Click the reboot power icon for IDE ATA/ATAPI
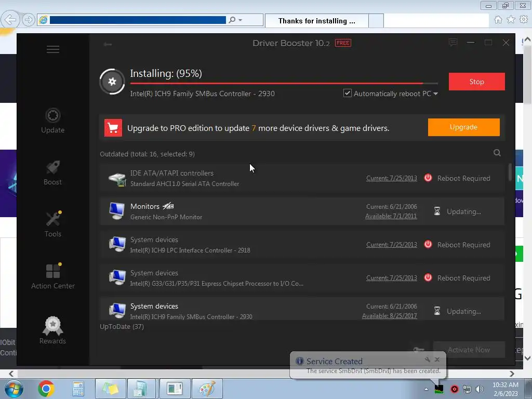The width and height of the screenshot is (532, 399). [428, 178]
